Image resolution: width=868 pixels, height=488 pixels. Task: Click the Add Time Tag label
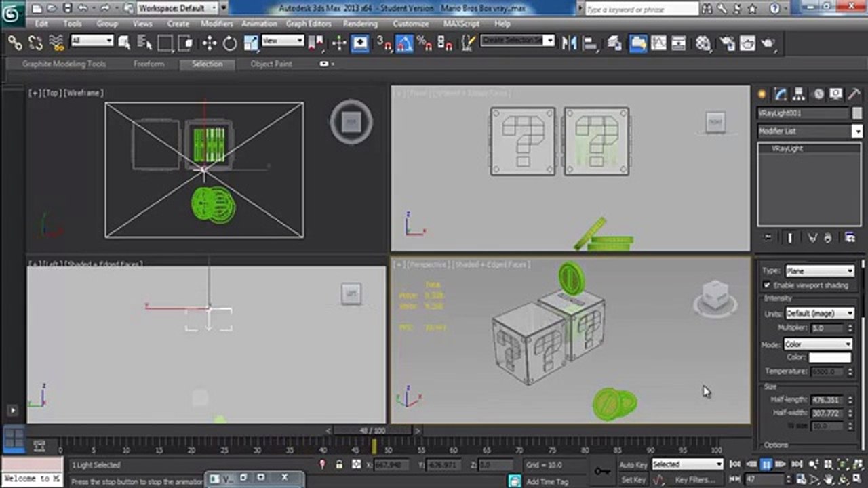click(x=547, y=481)
